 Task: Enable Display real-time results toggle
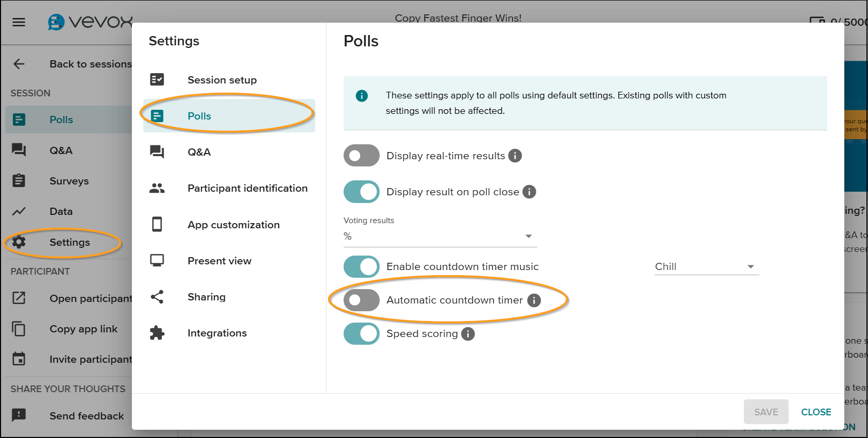(x=362, y=156)
